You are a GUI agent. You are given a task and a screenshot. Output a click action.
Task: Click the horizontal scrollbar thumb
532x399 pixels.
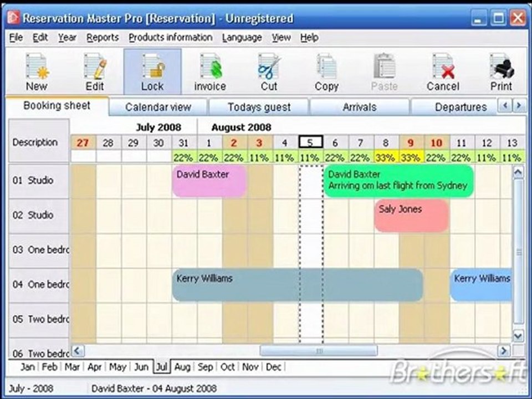coord(319,350)
